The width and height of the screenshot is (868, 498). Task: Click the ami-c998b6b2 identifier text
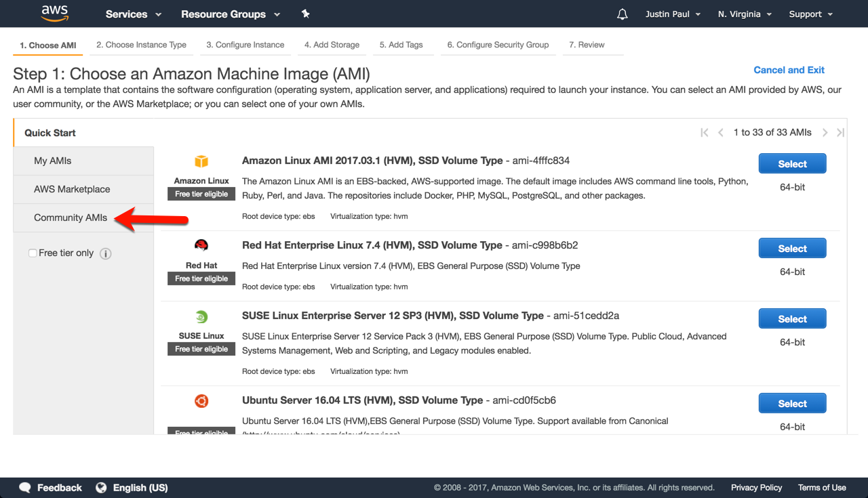(546, 245)
